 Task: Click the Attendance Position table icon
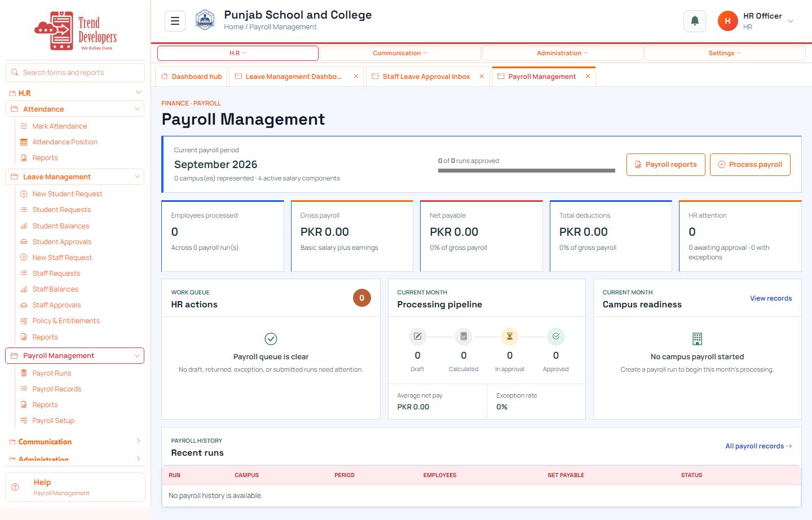tap(24, 142)
